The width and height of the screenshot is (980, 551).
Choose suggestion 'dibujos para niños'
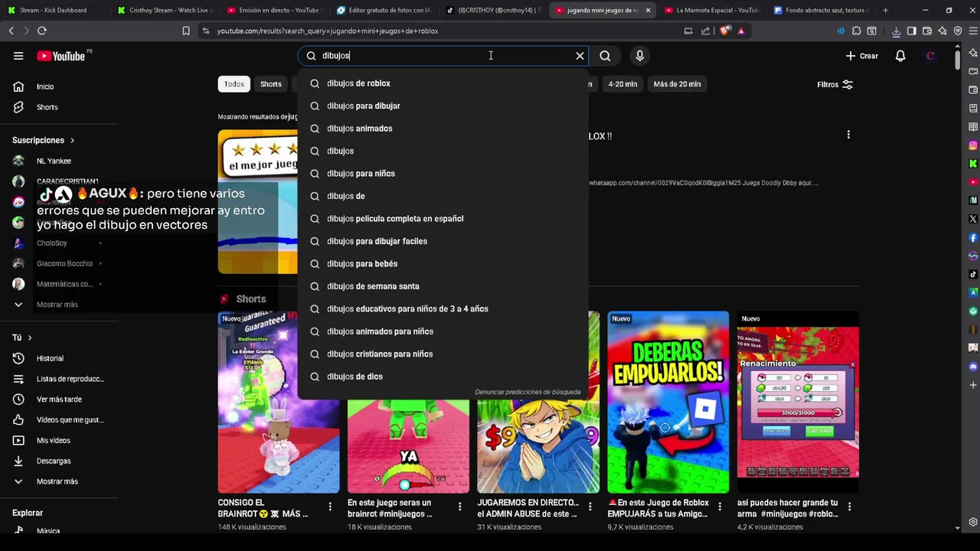click(x=443, y=174)
